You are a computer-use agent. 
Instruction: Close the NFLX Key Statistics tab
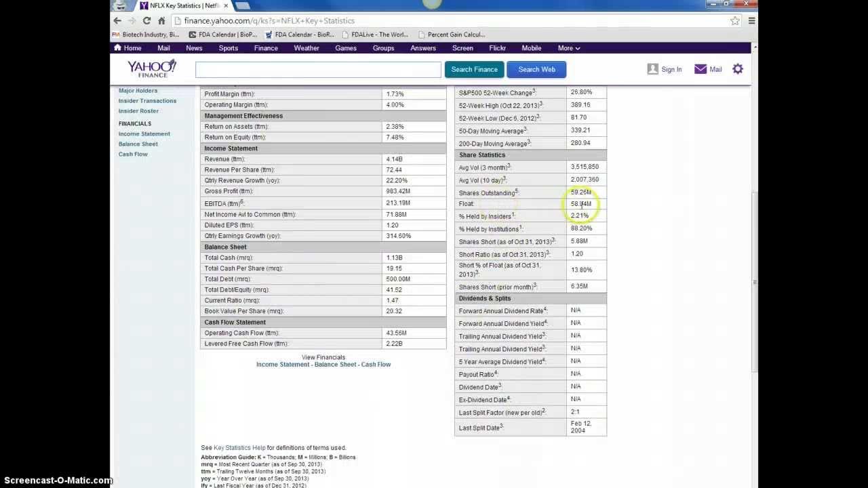pos(226,5)
